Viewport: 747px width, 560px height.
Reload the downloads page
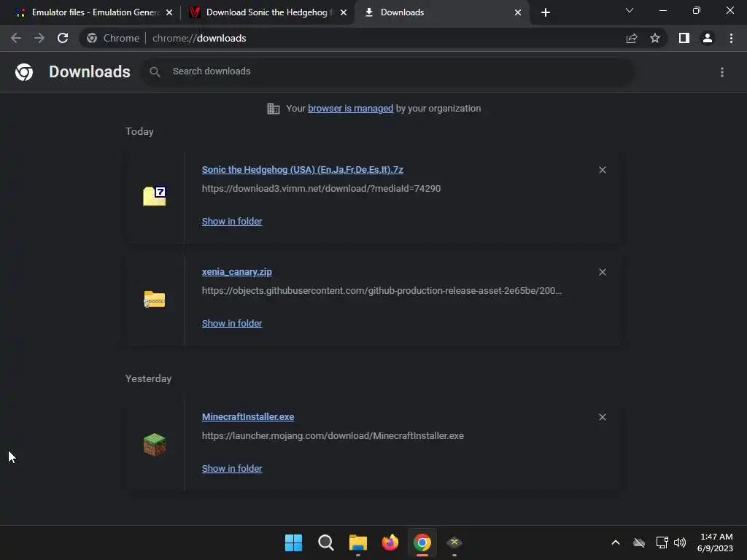click(x=63, y=38)
